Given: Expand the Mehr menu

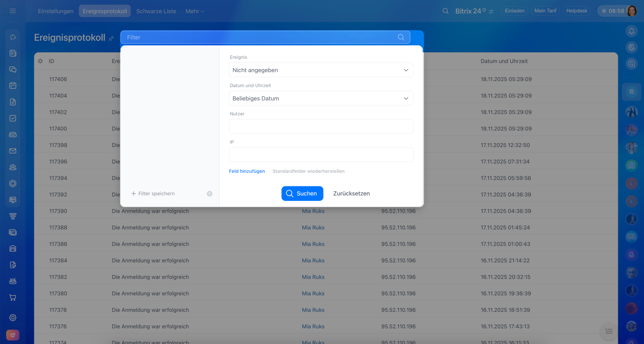Looking at the screenshot, I should (x=195, y=11).
